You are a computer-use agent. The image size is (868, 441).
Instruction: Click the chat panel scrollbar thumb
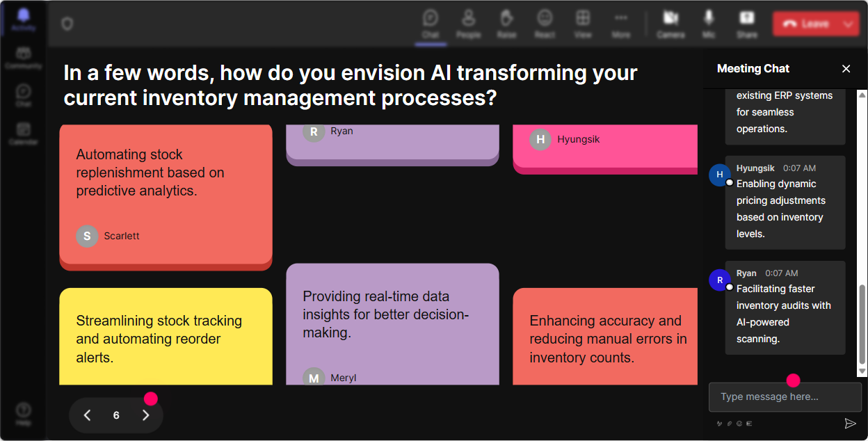862,326
